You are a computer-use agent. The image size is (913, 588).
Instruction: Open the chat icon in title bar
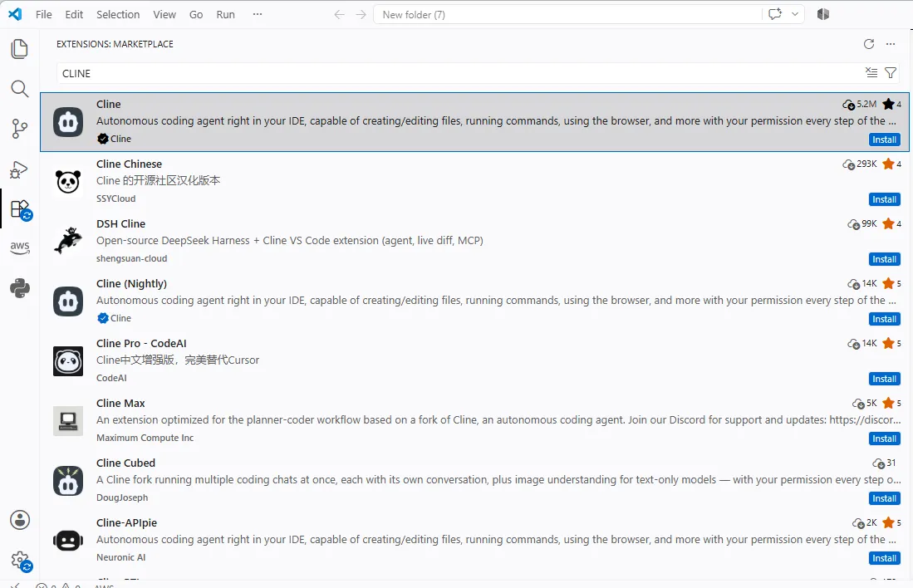(774, 15)
